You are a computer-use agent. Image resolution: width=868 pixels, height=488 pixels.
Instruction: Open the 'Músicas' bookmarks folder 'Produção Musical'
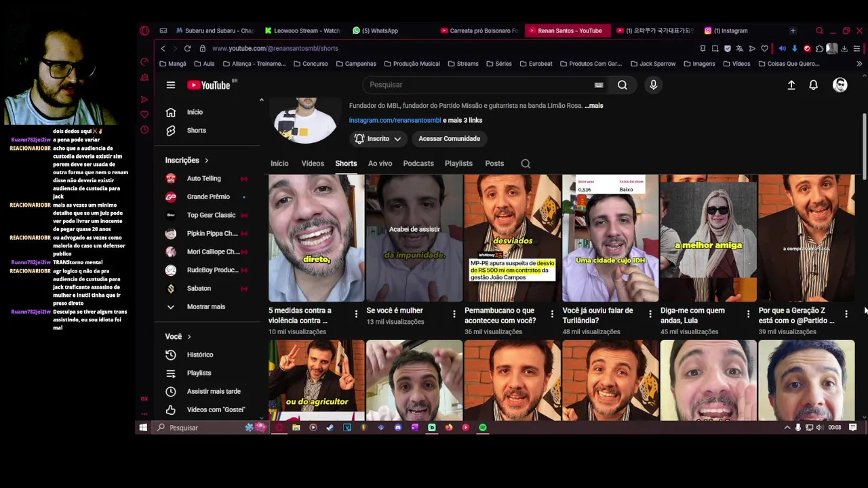[x=412, y=64]
